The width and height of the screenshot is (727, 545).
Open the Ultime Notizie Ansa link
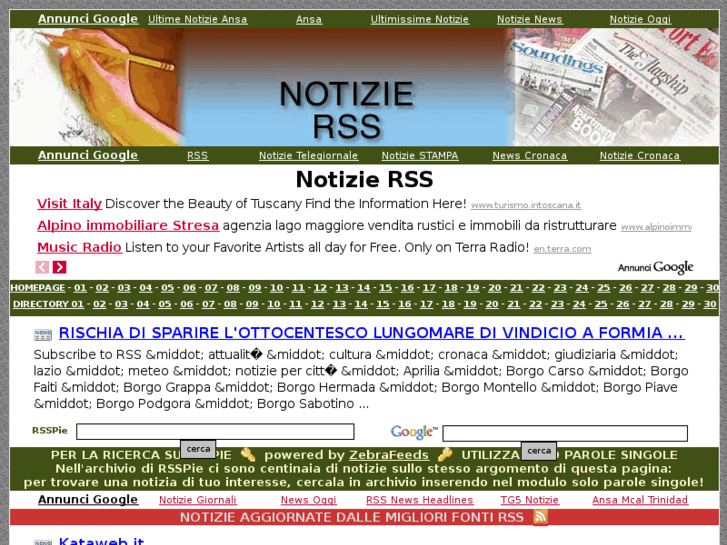198,19
